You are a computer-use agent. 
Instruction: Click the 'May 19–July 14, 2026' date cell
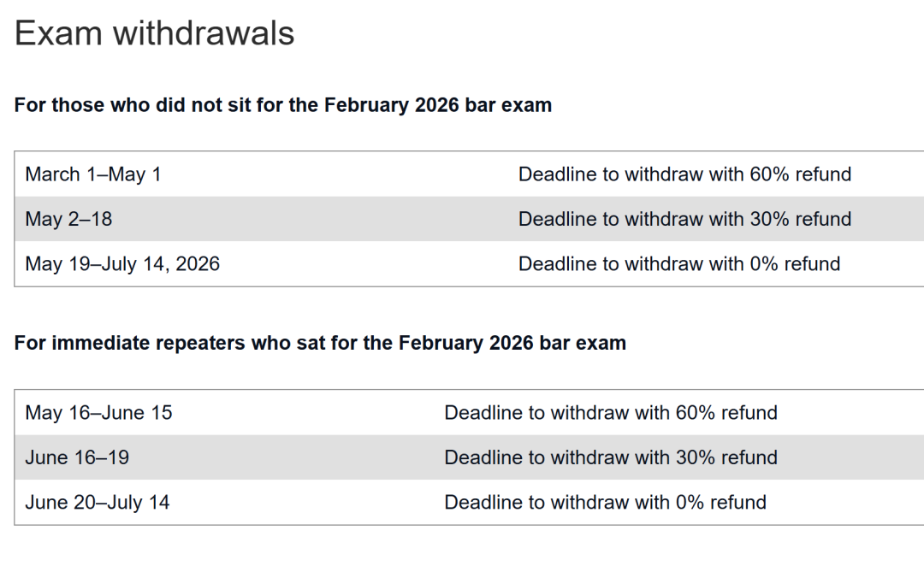point(122,264)
